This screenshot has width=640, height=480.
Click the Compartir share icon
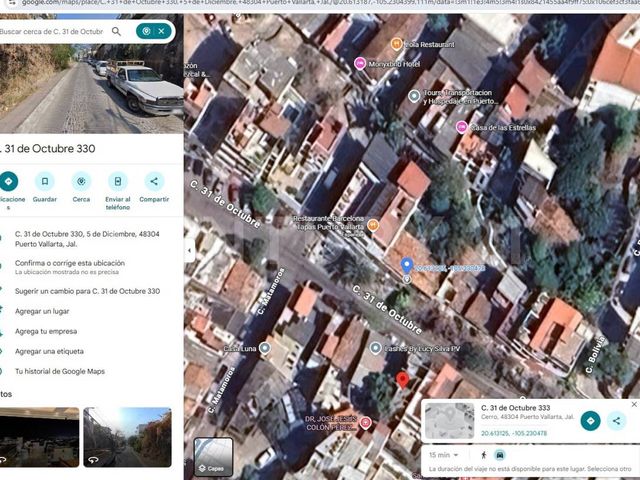pos(154,181)
